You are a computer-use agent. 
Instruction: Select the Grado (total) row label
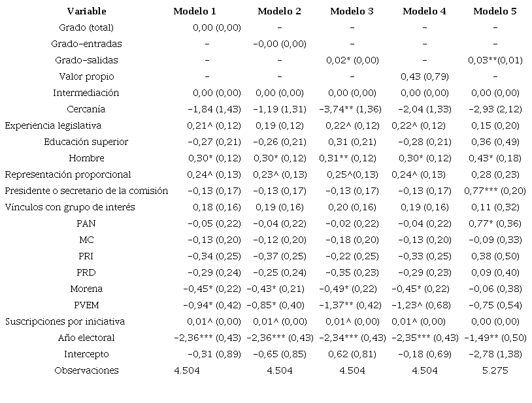coord(86,27)
